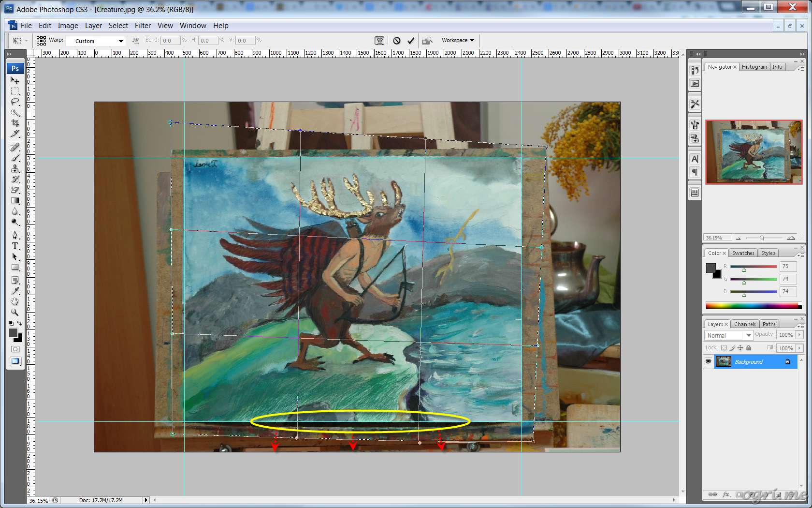Open the Swatches tab
This screenshot has width=812, height=508.
click(x=743, y=253)
